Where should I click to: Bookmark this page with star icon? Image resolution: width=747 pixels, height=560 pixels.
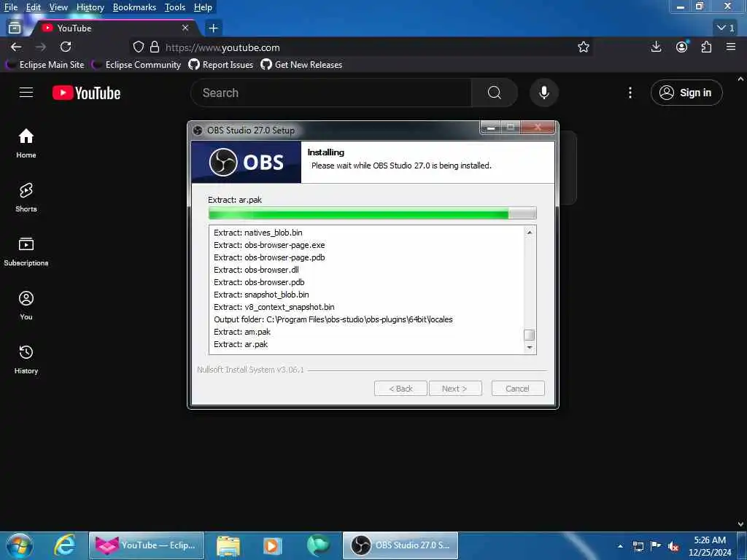584,47
